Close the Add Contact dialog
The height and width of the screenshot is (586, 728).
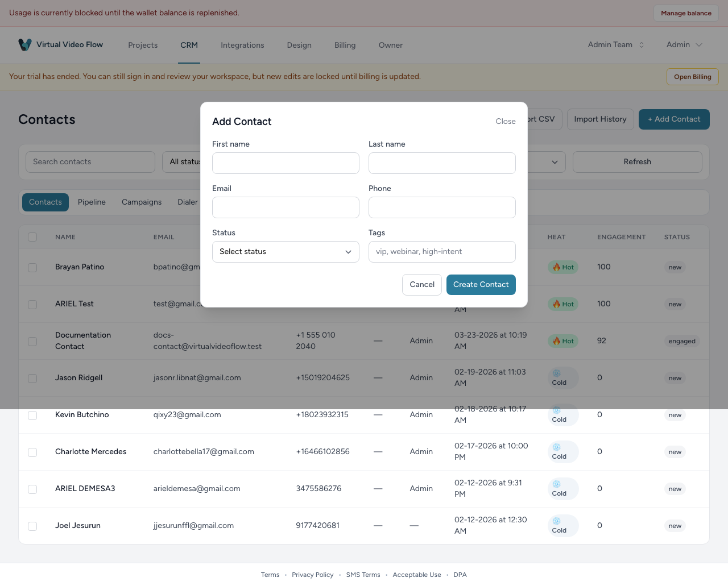pos(506,122)
